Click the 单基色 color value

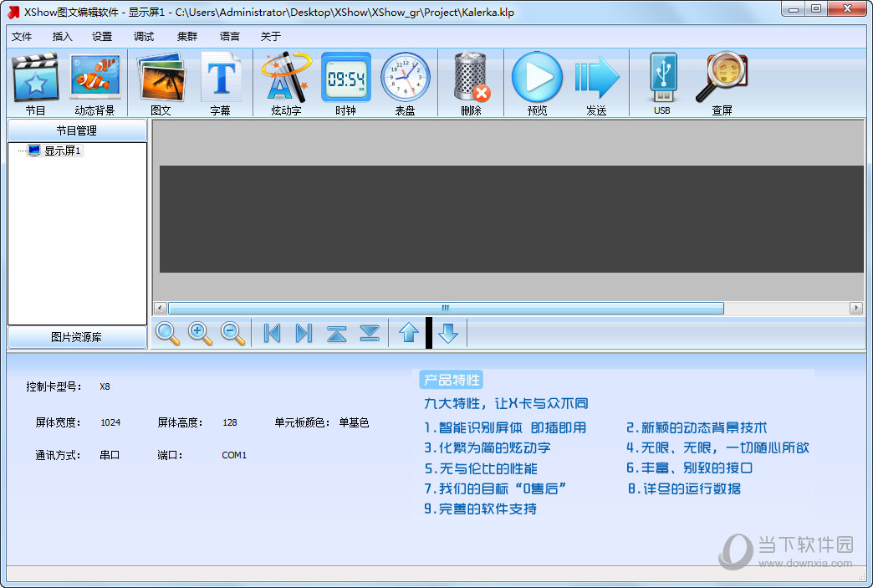(354, 422)
